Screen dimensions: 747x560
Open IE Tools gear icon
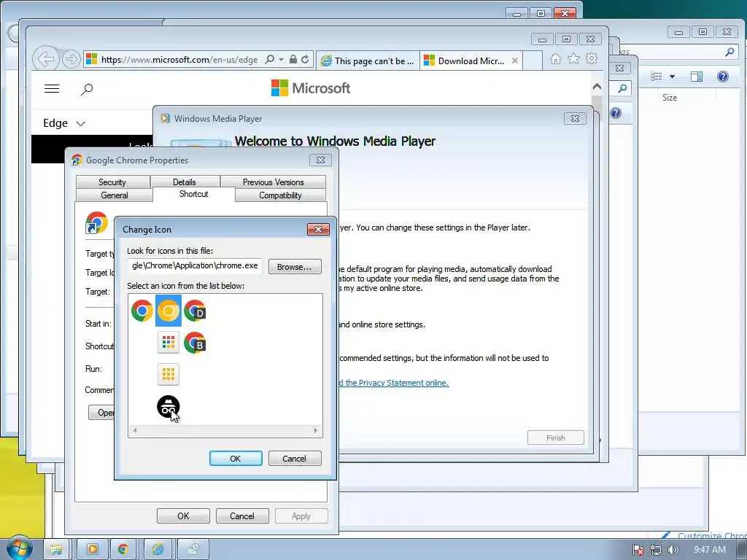(x=592, y=58)
